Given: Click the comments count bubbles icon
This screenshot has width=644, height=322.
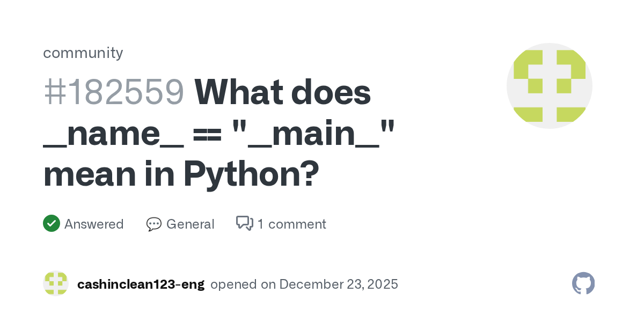Looking at the screenshot, I should point(244,223).
